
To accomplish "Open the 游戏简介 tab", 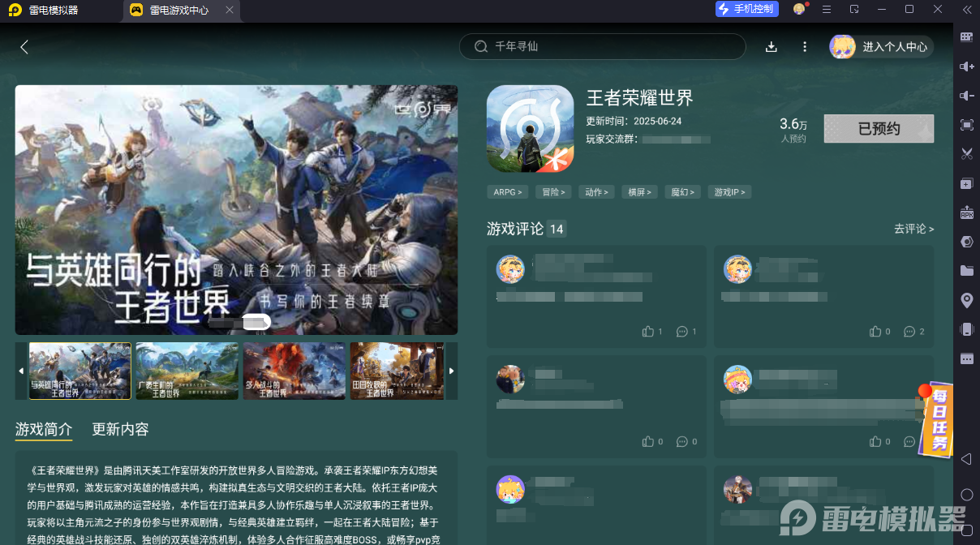I will tap(44, 429).
